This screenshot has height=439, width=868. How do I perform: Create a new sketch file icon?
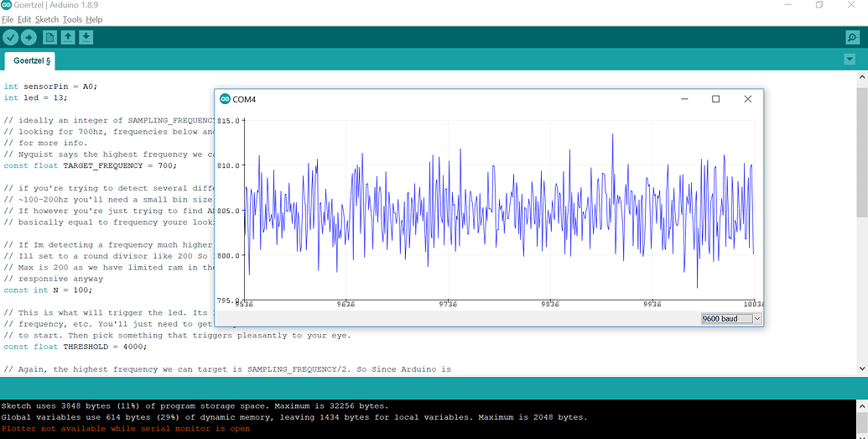click(49, 37)
